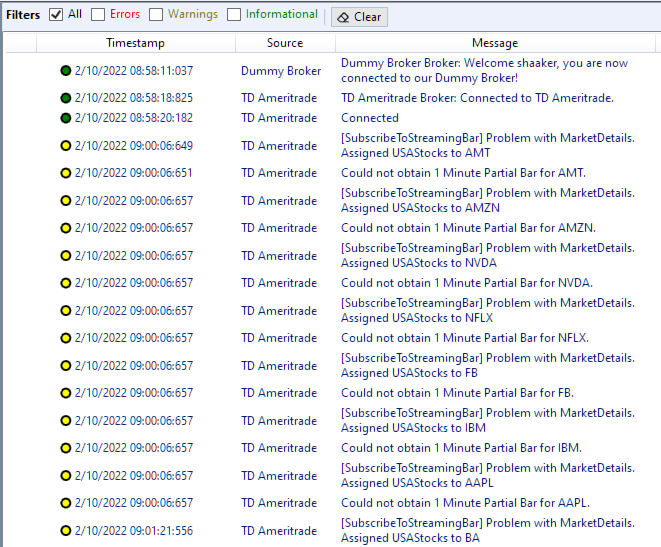
Task: Select 'Could not obtain' message for FB
Action: click(457, 393)
